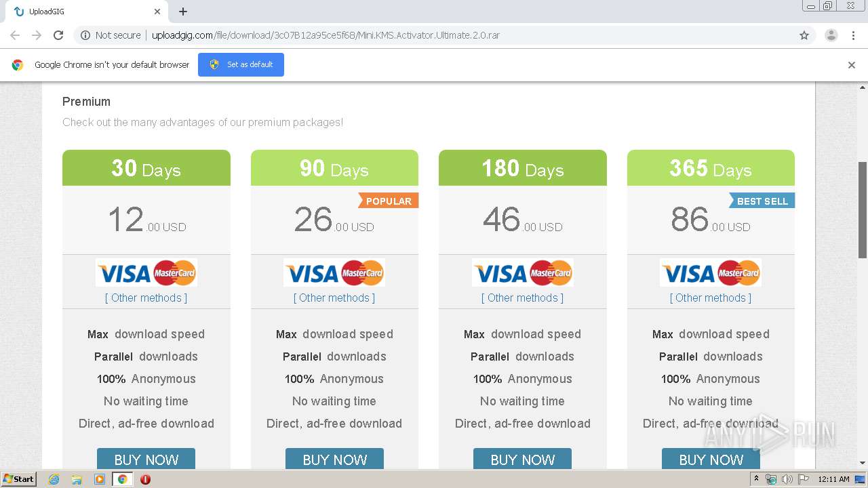Click the network tray icon

coord(771,479)
